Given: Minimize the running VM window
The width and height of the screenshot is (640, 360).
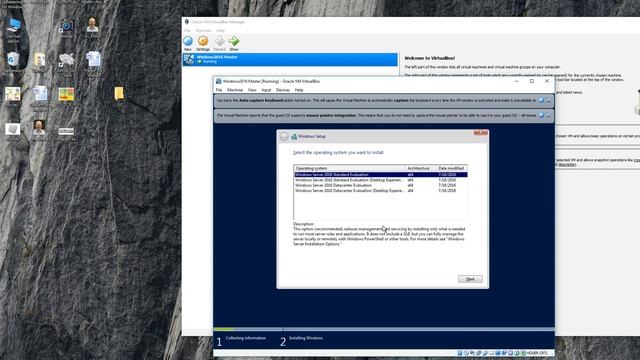Looking at the screenshot, I should pos(516,81).
